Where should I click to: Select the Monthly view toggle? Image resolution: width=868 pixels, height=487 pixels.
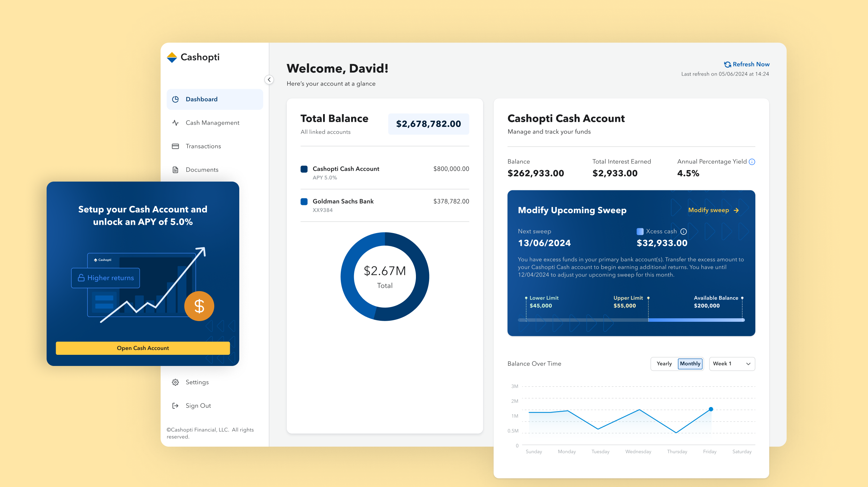click(690, 364)
